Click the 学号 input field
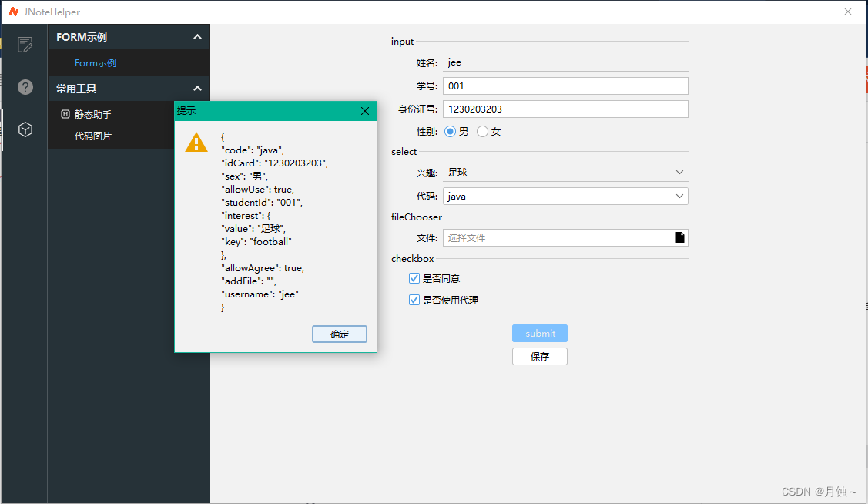This screenshot has width=868, height=504. click(565, 86)
